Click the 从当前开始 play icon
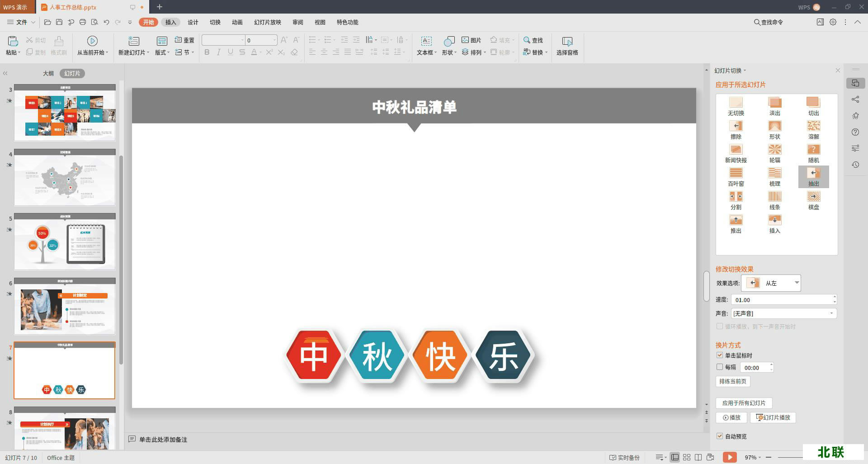Viewport: 868px width, 464px height. (92, 41)
